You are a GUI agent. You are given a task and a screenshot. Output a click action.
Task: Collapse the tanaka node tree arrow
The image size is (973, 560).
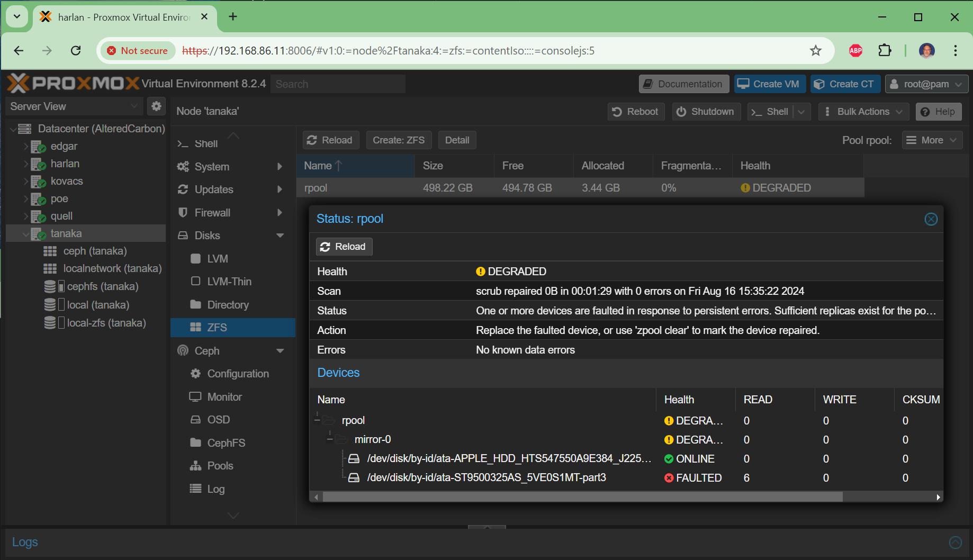pos(25,234)
